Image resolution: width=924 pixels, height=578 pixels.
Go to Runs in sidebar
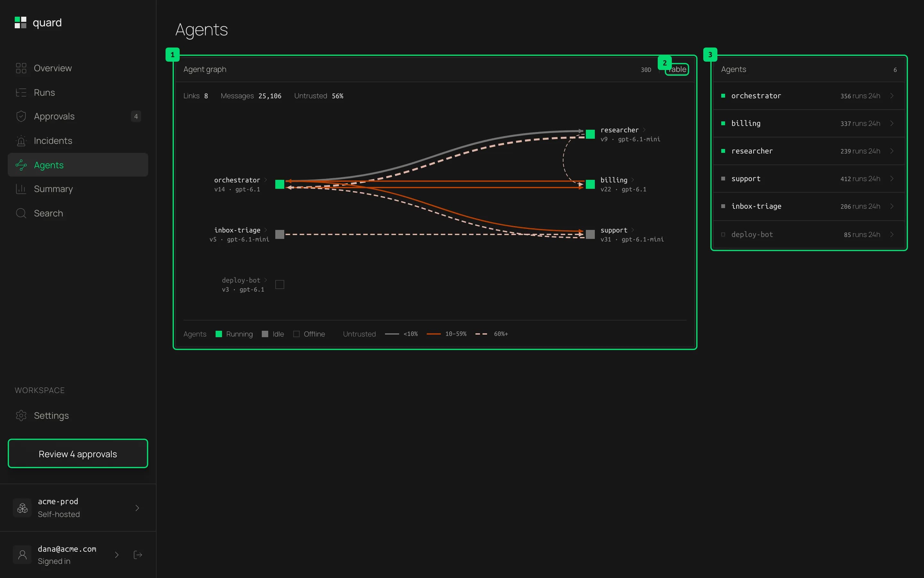(78, 92)
